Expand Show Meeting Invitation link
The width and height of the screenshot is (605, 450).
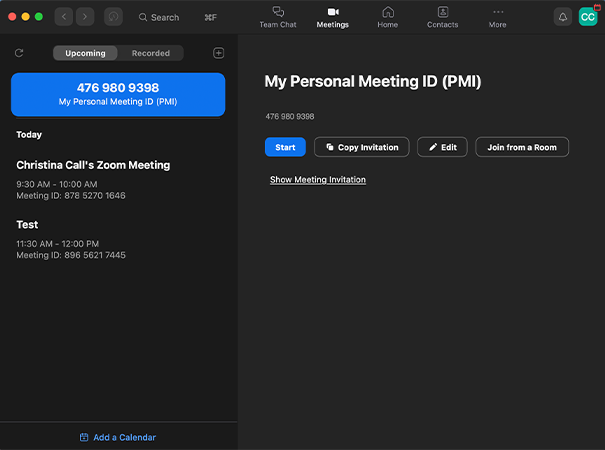318,179
